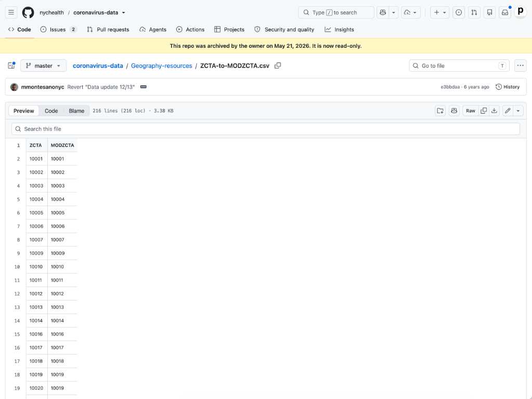532x399 pixels.
Task: Open mmontesanonyc author avatar
Action: (x=14, y=87)
